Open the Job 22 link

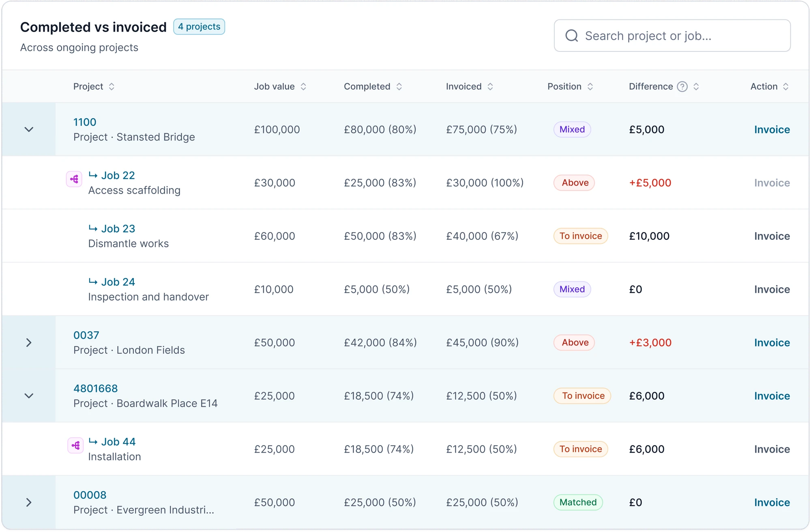[x=118, y=175]
